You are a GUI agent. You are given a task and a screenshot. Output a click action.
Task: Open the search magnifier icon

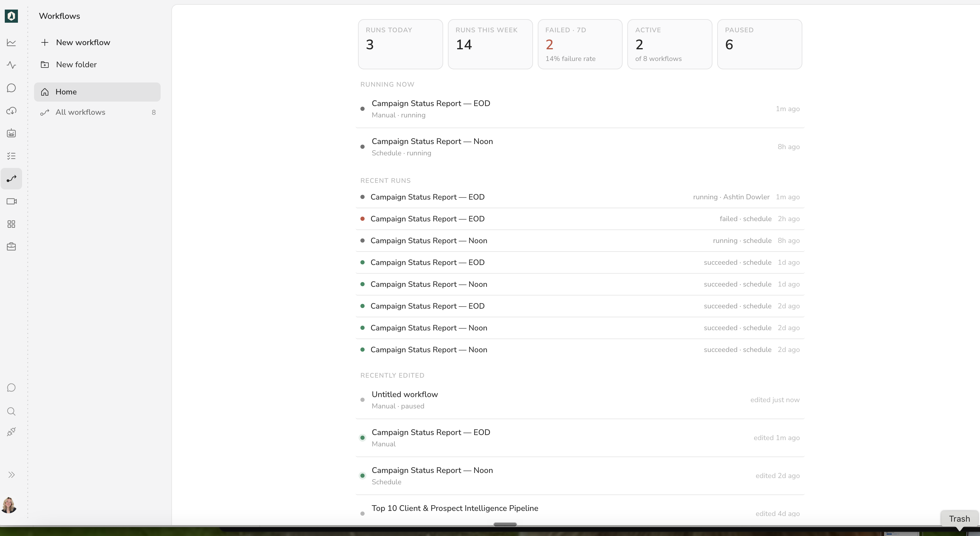click(11, 411)
